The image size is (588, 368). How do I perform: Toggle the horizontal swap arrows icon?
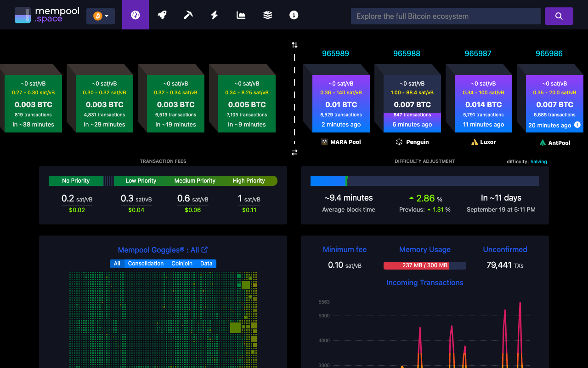click(x=294, y=152)
